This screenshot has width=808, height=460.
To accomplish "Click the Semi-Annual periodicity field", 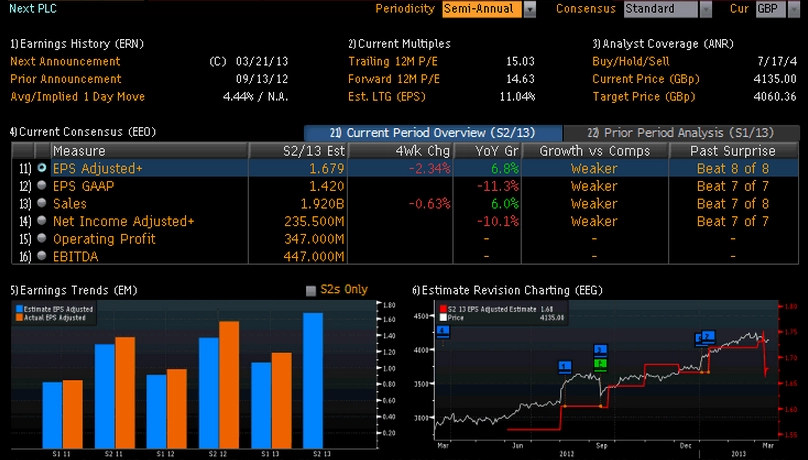I will pyautogui.click(x=482, y=9).
